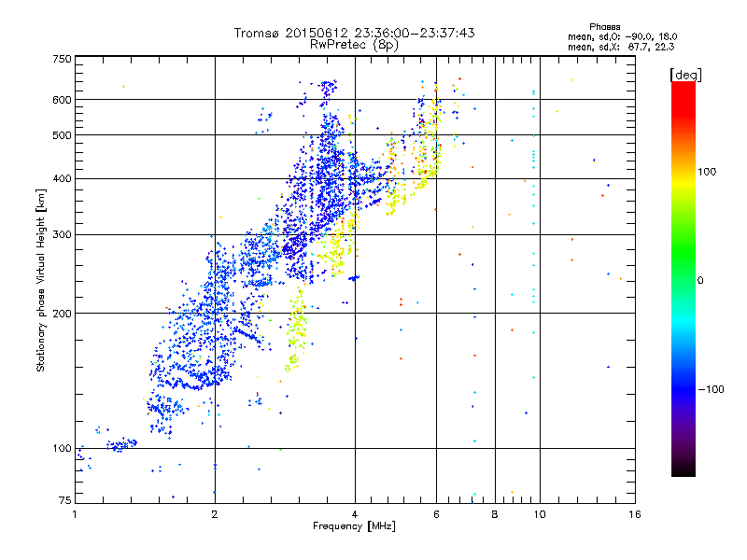Click x-axis tick label '1'
This screenshot has height=560, width=747.
click(x=75, y=514)
